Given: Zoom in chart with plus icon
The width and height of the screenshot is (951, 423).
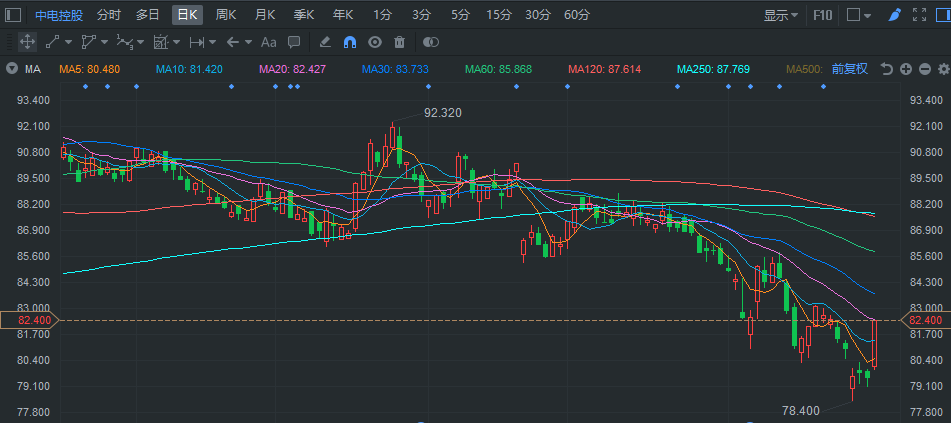Looking at the screenshot, I should click(x=906, y=69).
